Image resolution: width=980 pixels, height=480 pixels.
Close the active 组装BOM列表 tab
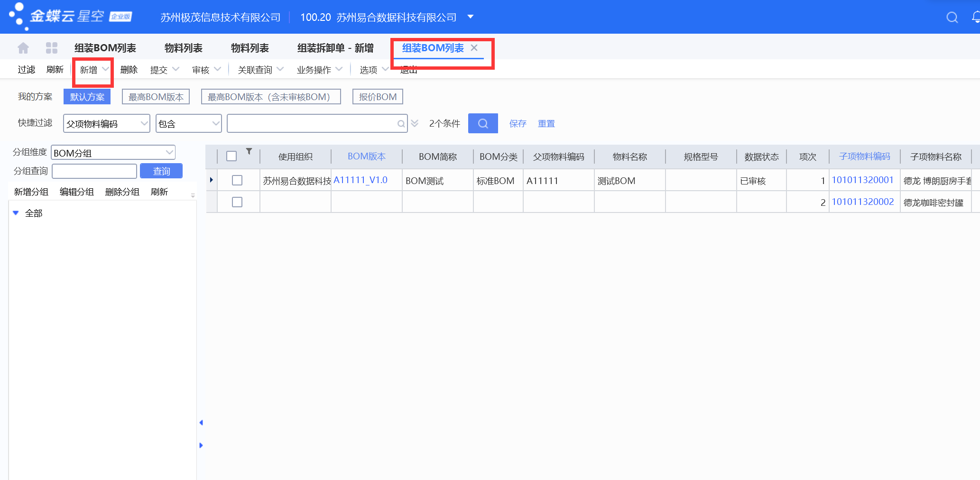tap(474, 47)
